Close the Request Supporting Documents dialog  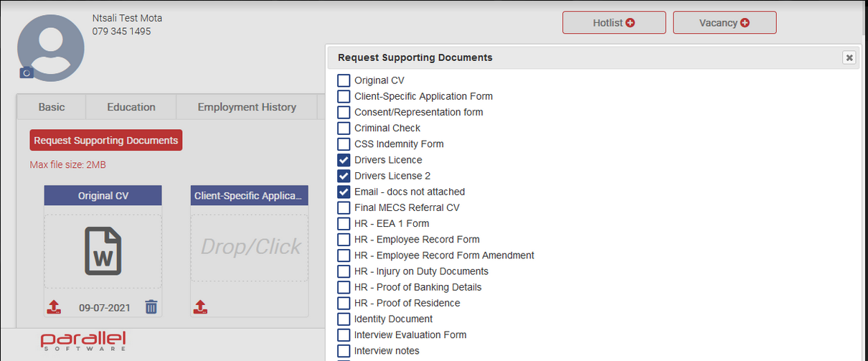(849, 58)
